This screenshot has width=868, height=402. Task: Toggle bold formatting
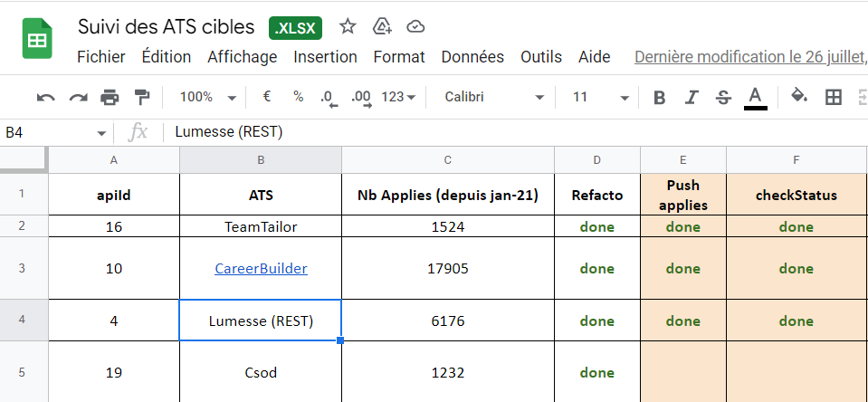659,98
